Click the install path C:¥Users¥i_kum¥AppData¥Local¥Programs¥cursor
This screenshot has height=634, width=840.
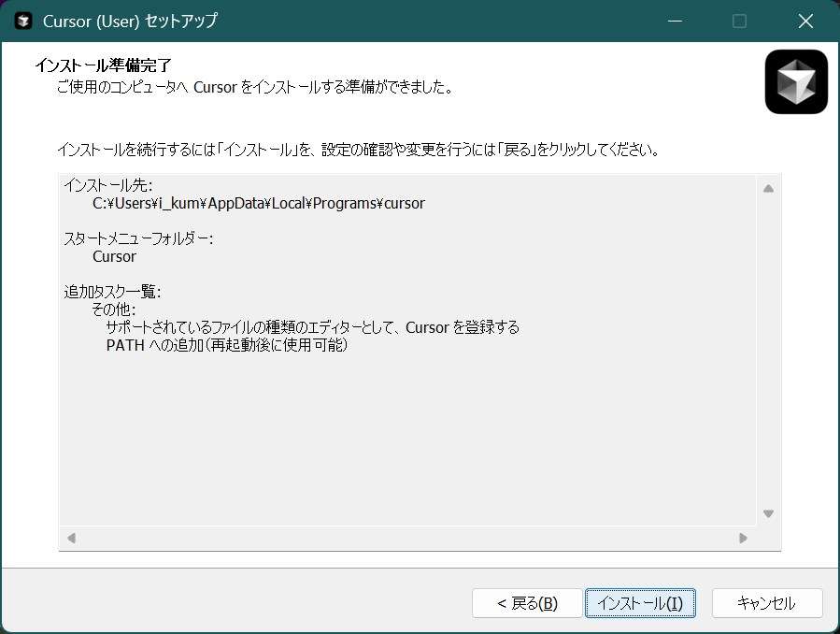pos(259,203)
